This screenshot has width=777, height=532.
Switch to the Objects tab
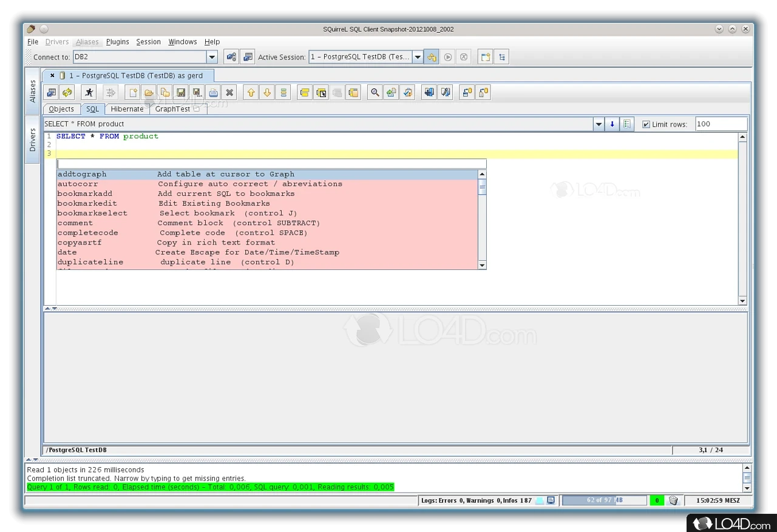point(61,109)
